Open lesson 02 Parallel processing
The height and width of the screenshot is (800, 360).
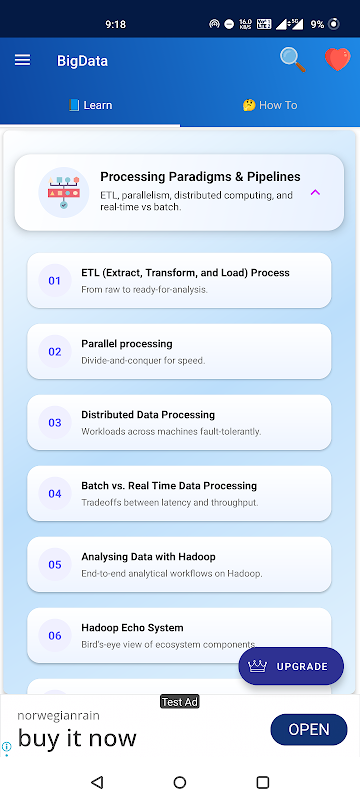(x=179, y=352)
